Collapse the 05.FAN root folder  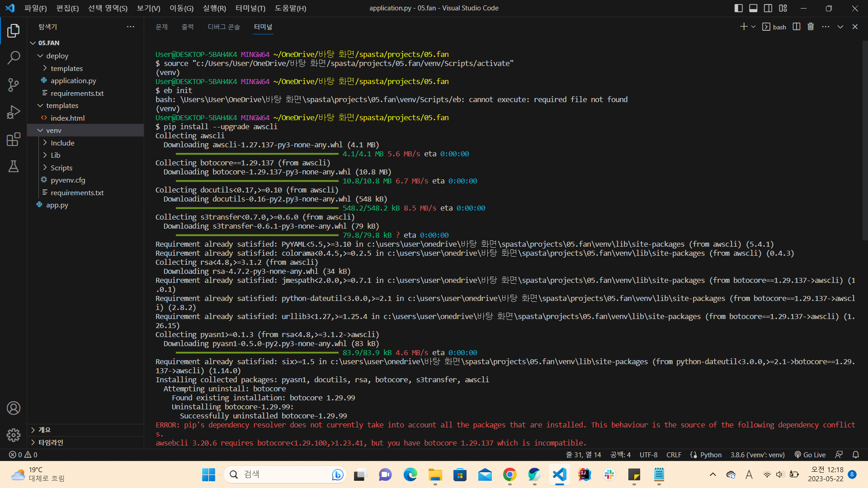pos(86,43)
